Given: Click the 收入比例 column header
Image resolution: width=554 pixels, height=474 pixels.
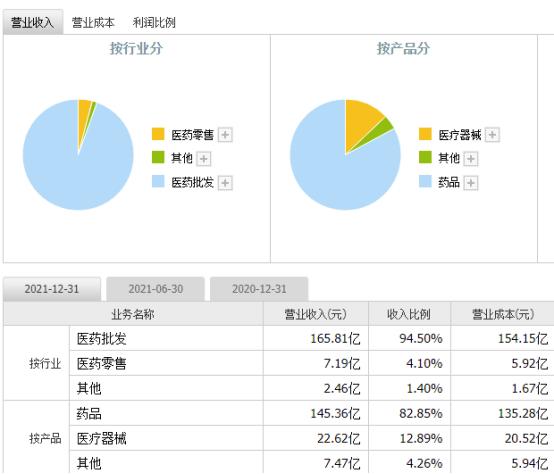Looking at the screenshot, I should tap(409, 314).
